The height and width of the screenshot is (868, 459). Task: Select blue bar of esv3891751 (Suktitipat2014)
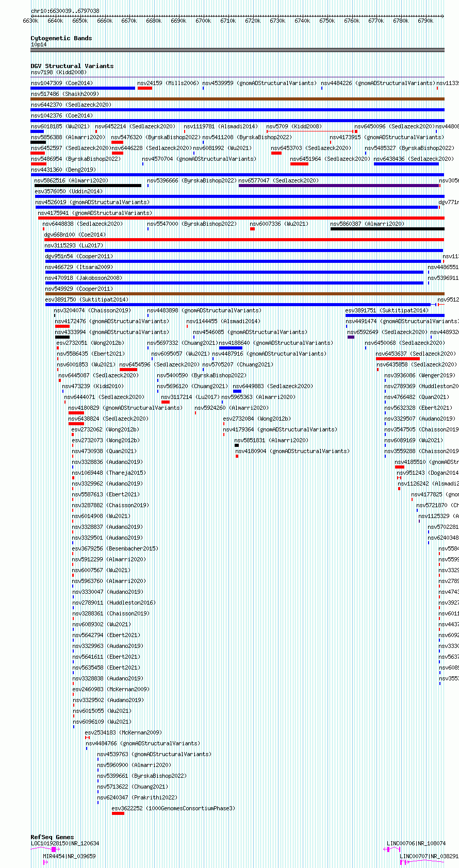tap(395, 315)
